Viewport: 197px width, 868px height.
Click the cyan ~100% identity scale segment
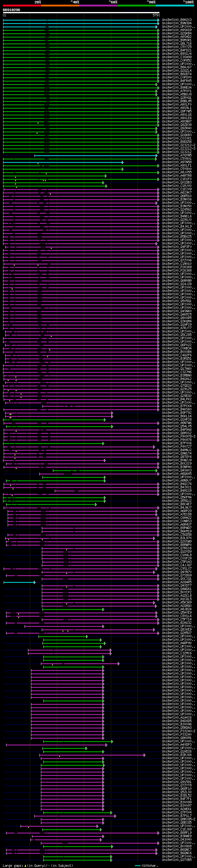pyautogui.click(x=175, y=6)
